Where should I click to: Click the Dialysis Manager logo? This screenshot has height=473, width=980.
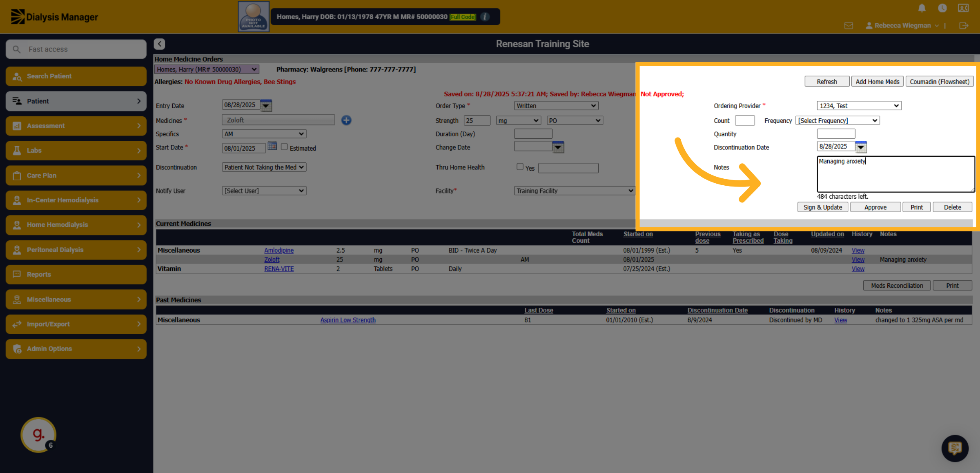[54, 17]
